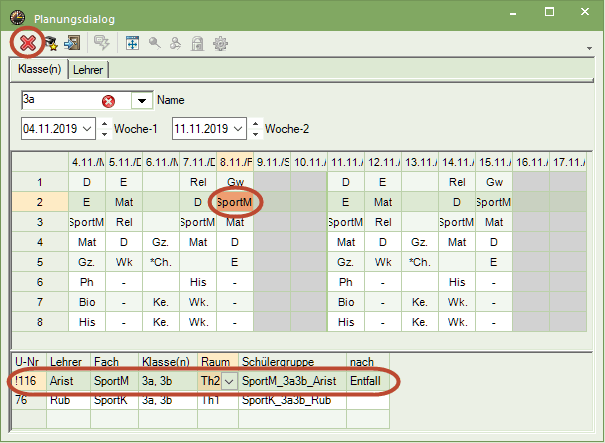
Task: Select SportK subject cell in row 76
Action: (115, 400)
